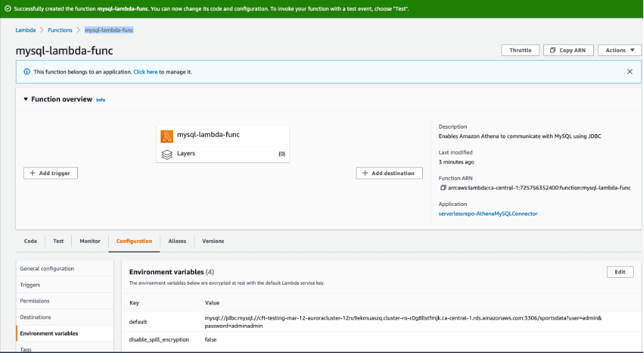Click the Value column header
This screenshot has width=644, height=353.
click(x=212, y=303)
